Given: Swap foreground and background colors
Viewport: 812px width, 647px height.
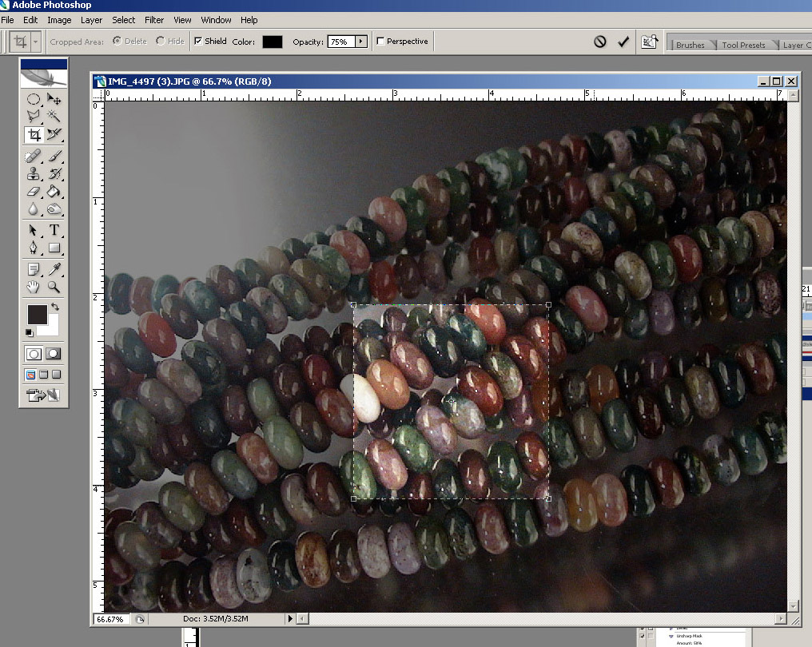Looking at the screenshot, I should pos(55,307).
